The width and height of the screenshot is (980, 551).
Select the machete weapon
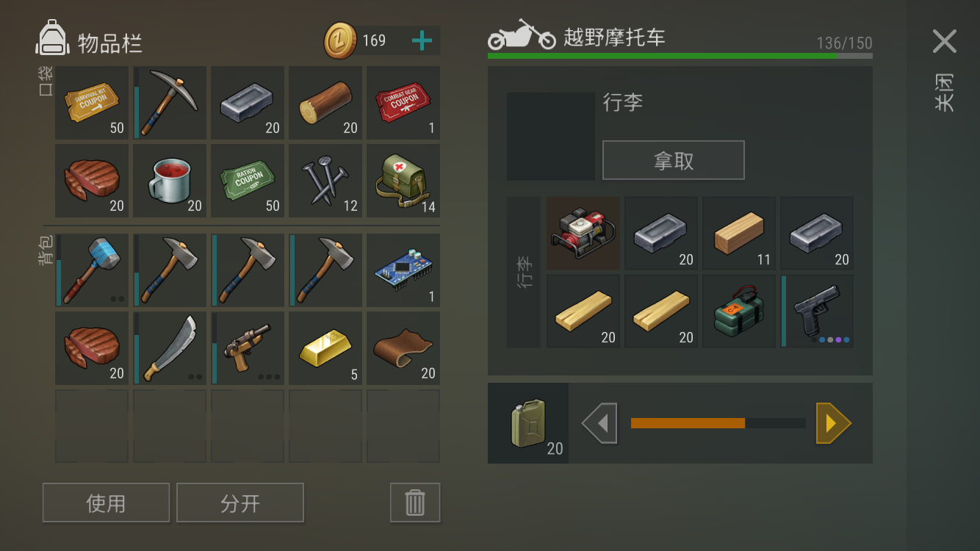(170, 348)
